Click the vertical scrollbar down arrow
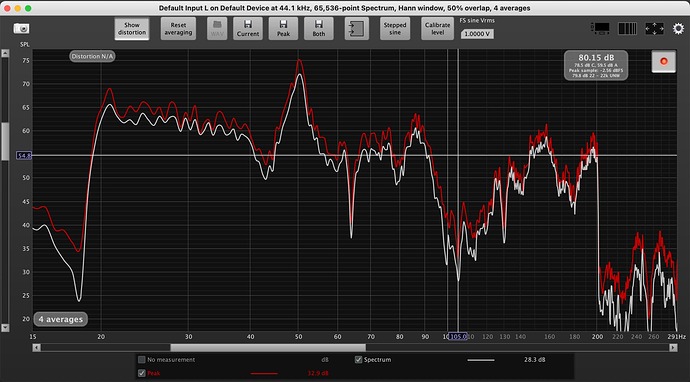This screenshot has width=690, height=382. click(x=5, y=328)
